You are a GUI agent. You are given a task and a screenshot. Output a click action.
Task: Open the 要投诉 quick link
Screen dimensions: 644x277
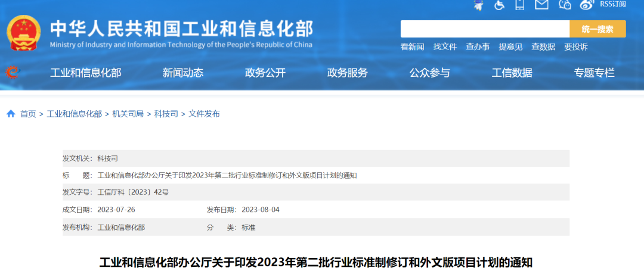point(576,47)
